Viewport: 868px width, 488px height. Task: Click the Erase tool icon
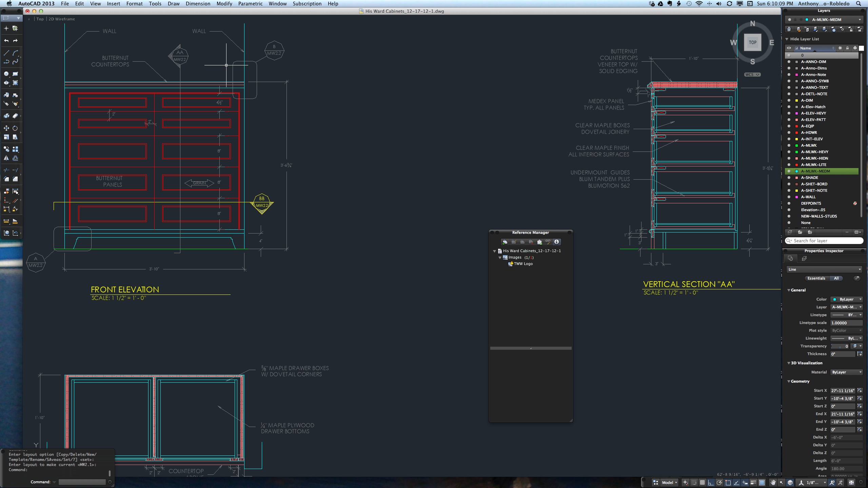click(x=15, y=116)
